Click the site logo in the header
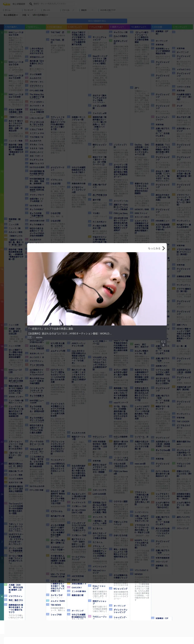The image size is (194, 644). click(x=6, y=4)
